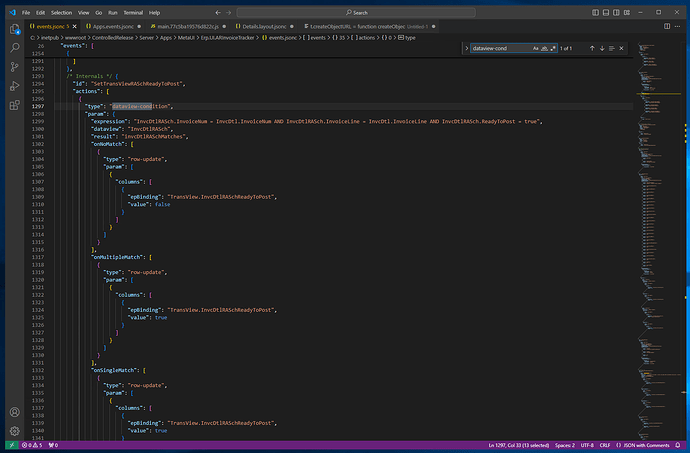Open the Terminal menu
This screenshot has height=453, width=690.
[x=133, y=13]
